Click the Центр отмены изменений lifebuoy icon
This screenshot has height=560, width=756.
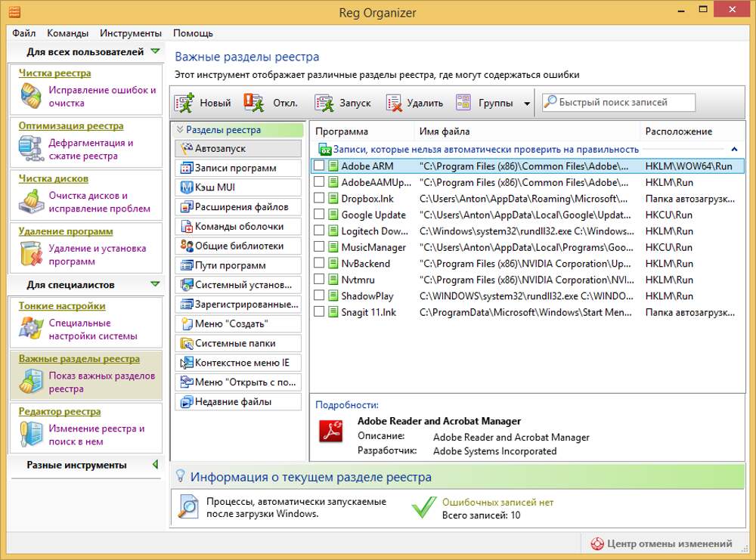click(597, 543)
